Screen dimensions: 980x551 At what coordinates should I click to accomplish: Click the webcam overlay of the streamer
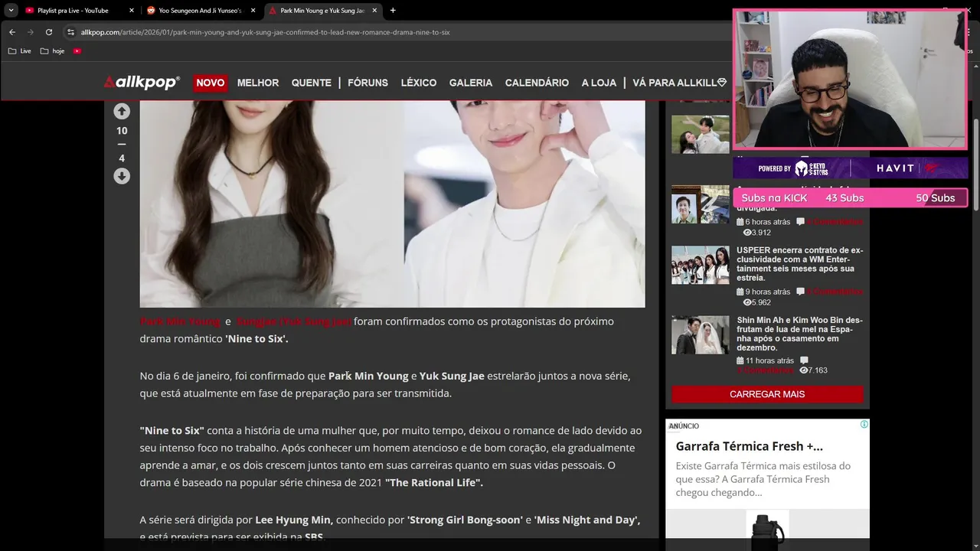pyautogui.click(x=850, y=79)
